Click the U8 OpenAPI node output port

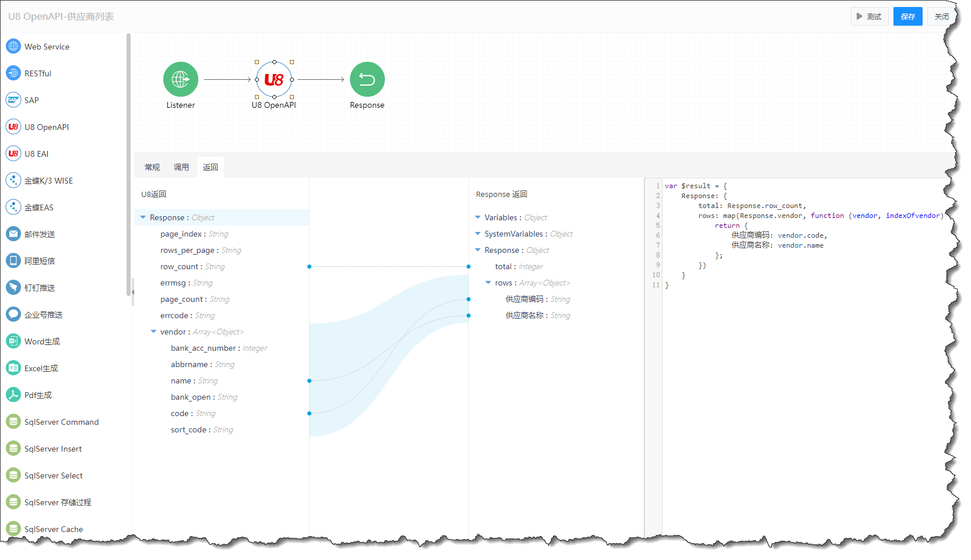pyautogui.click(x=292, y=79)
